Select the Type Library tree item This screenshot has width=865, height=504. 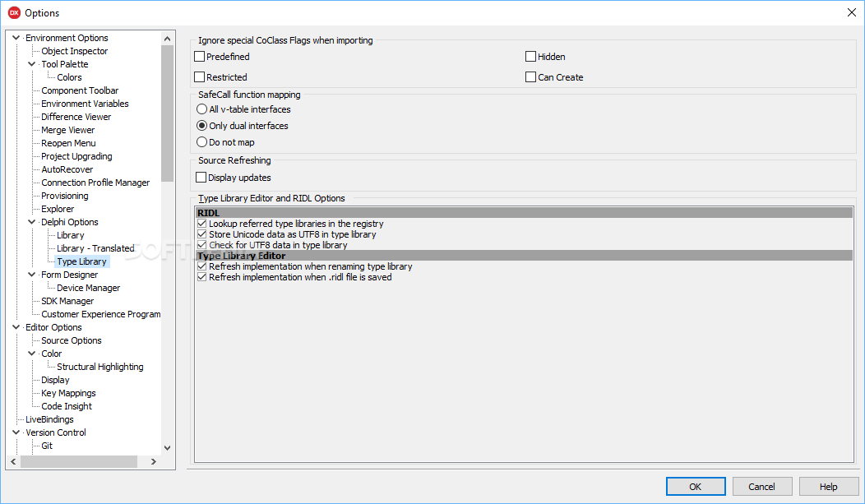[81, 261]
